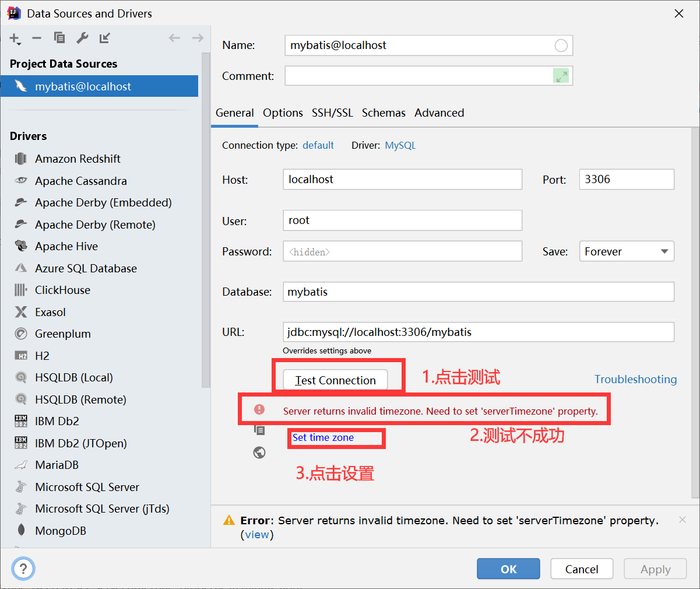700x589 pixels.
Task: Change connection type default link
Action: (x=318, y=145)
